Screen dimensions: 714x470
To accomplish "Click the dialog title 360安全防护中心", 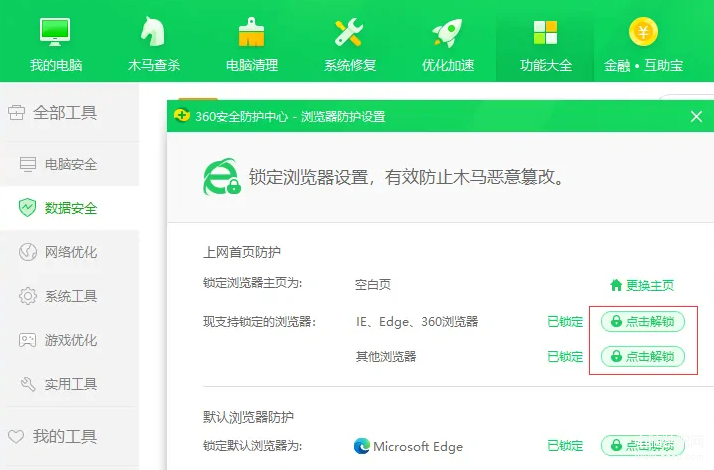I will point(241,117).
